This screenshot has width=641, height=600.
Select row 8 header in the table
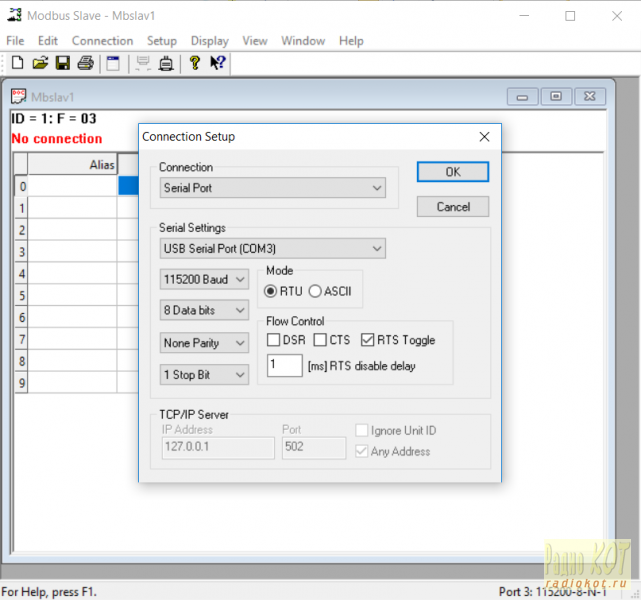coord(21,361)
